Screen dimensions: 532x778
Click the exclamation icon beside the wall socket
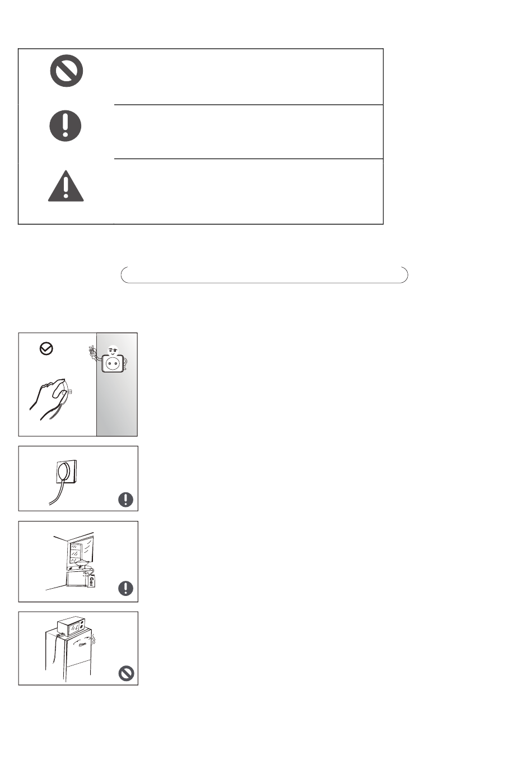tap(126, 499)
